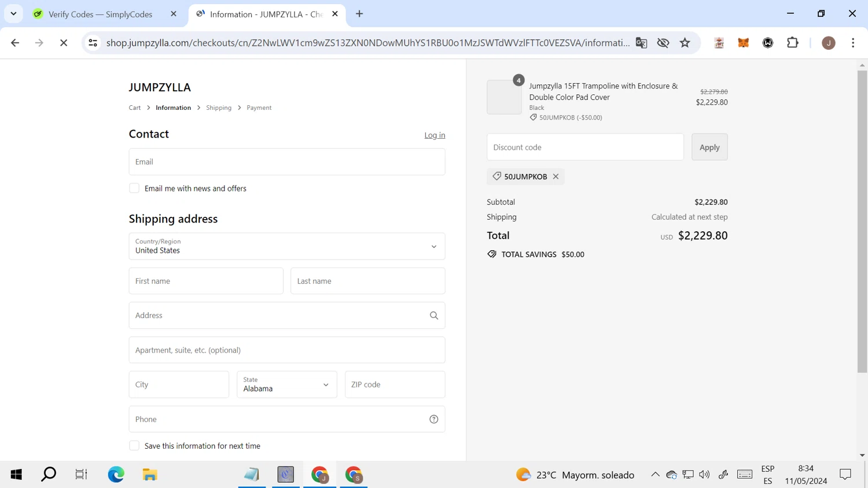Click the Payment breadcrumb step

(259, 108)
